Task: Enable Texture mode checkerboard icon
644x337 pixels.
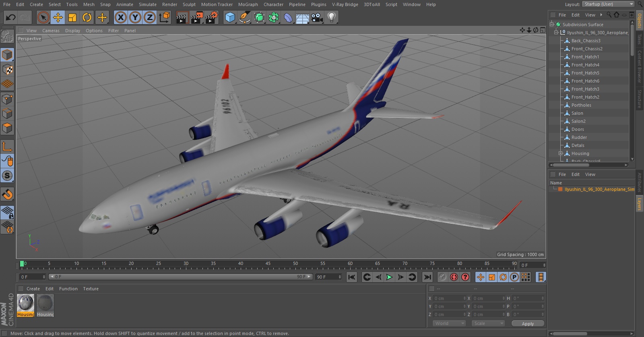Action: point(7,70)
